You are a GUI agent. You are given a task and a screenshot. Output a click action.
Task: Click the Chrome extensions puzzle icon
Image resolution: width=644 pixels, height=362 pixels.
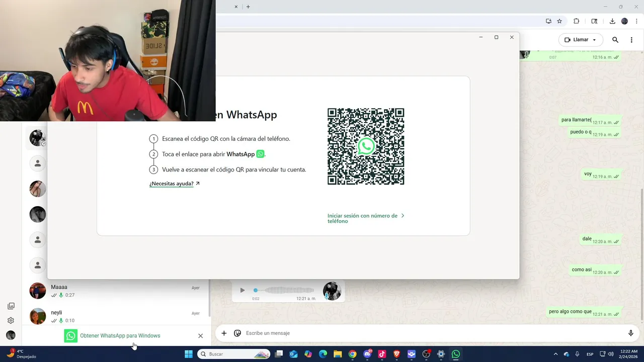tap(577, 21)
